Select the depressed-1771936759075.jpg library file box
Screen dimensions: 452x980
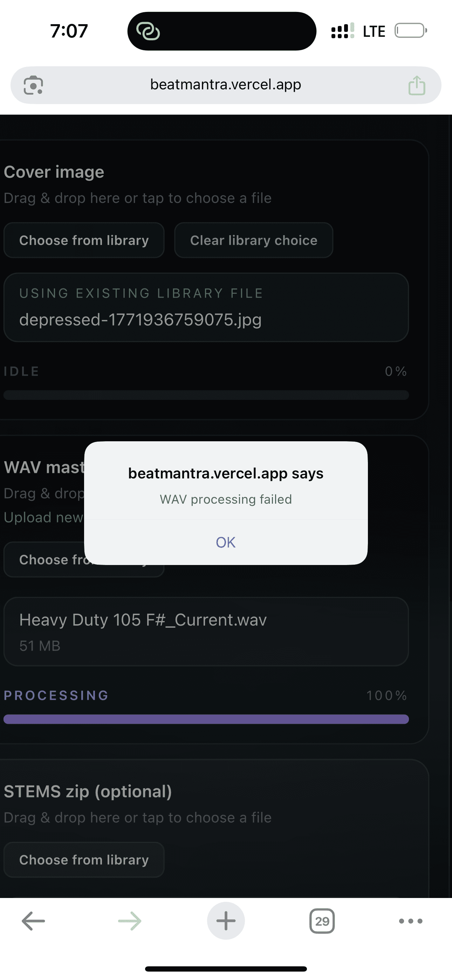pos(206,307)
